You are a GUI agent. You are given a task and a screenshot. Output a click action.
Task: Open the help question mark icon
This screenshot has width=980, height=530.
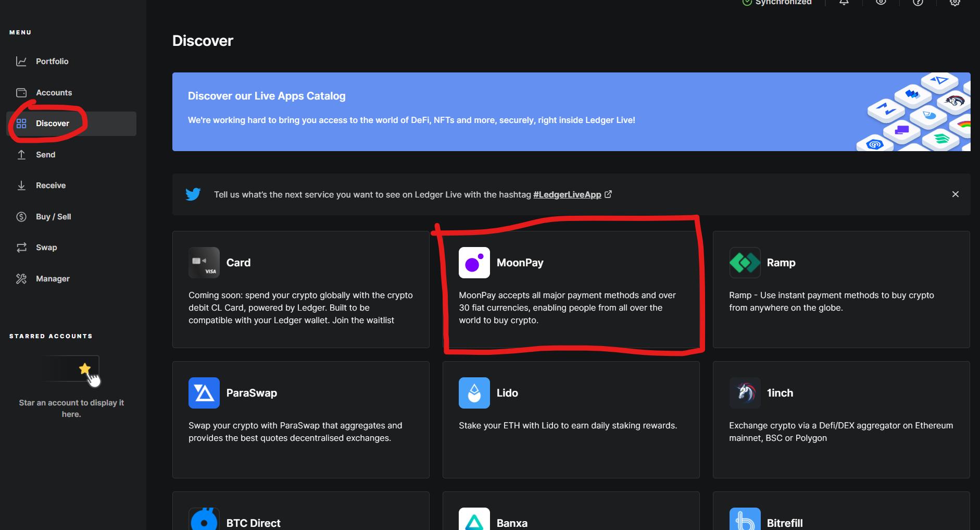[918, 2]
